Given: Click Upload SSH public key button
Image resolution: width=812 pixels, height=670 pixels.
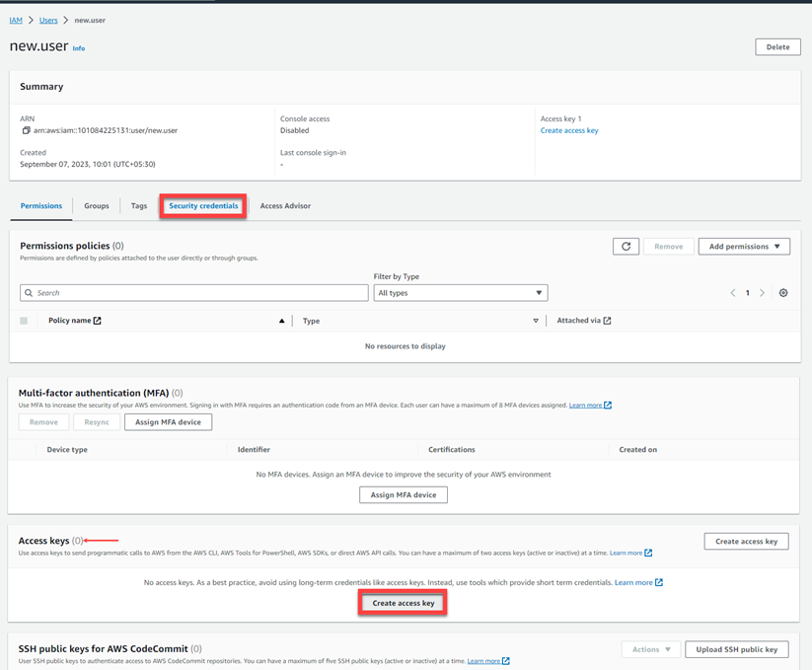Looking at the screenshot, I should tap(740, 649).
